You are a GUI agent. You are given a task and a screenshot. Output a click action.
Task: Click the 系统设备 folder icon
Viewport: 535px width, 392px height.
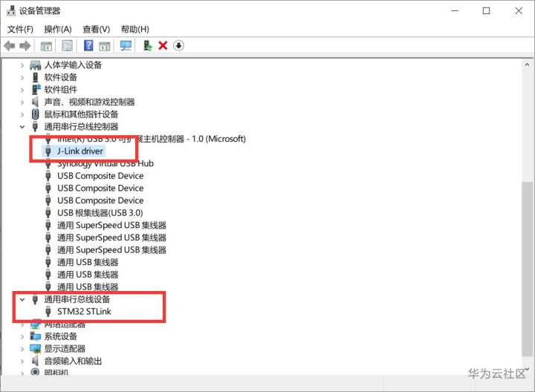coord(36,336)
